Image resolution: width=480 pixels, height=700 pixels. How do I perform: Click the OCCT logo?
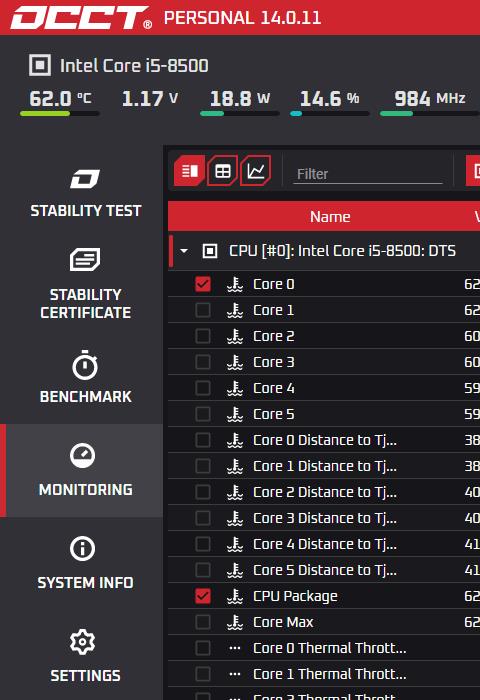click(81, 18)
